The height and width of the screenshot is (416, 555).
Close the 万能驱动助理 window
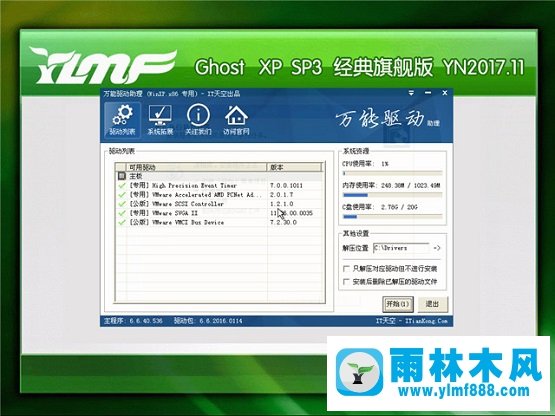(x=445, y=93)
